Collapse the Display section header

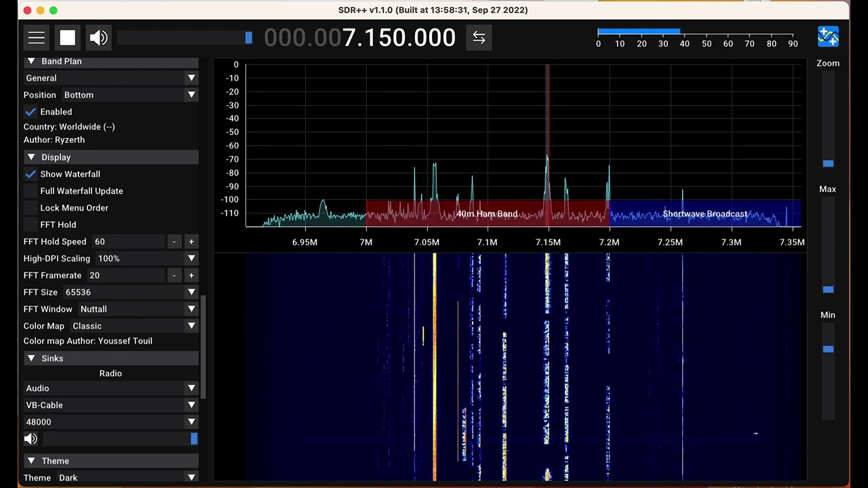coord(31,157)
